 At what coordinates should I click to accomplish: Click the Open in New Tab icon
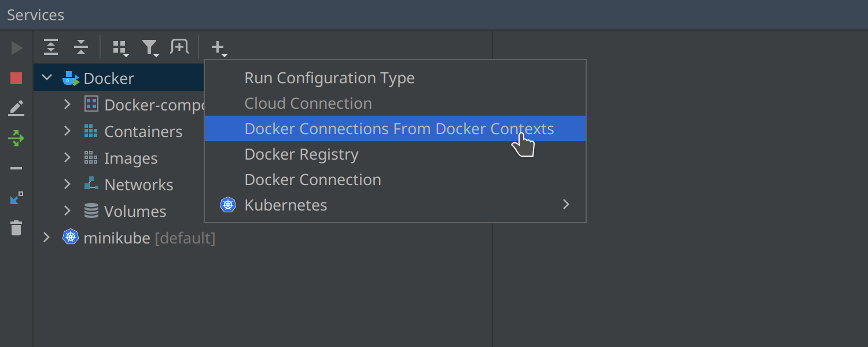[179, 47]
